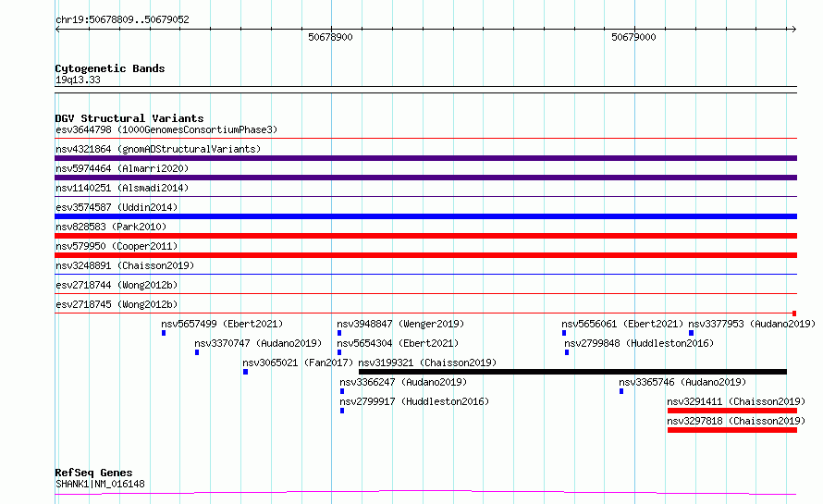
Task: Click the thin red esv3644798 variant line
Action: pyautogui.click(x=425, y=139)
